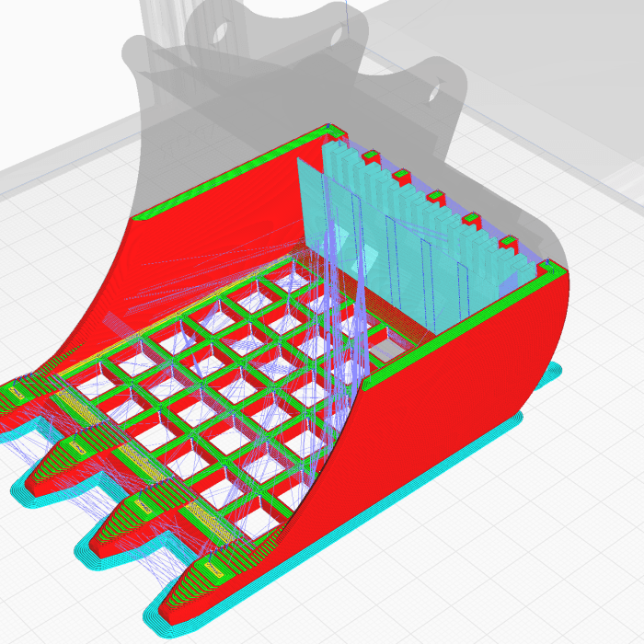The height and width of the screenshot is (644, 644).
Task: Click the left ghosted bracket mounting hole
Action: pyautogui.click(x=220, y=32)
